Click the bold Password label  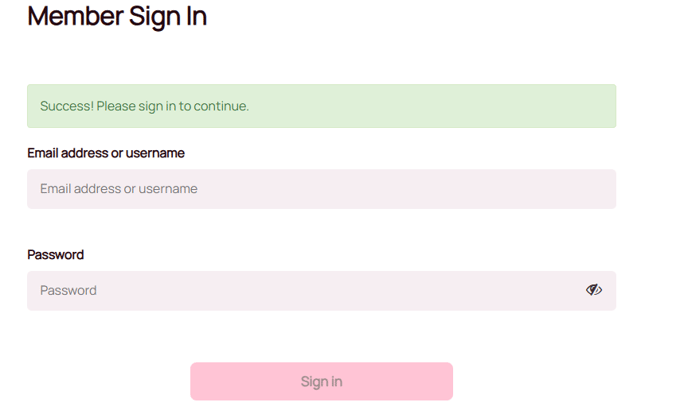55,255
